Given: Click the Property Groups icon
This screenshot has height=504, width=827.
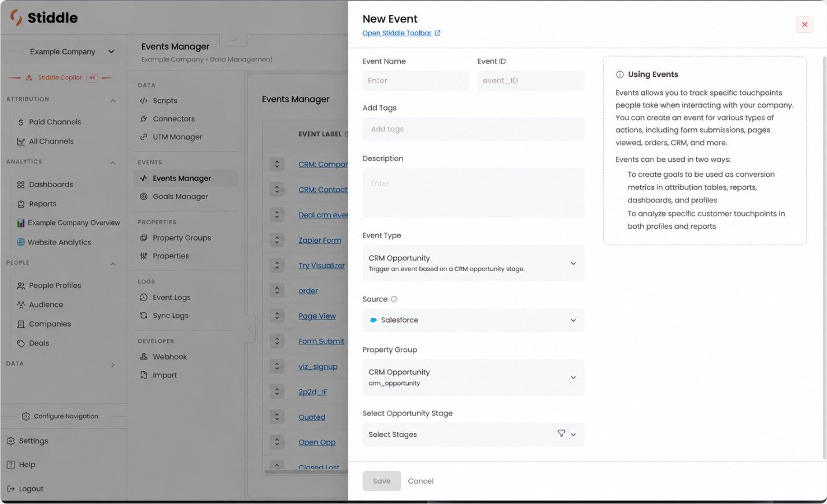Looking at the screenshot, I should click(x=143, y=238).
